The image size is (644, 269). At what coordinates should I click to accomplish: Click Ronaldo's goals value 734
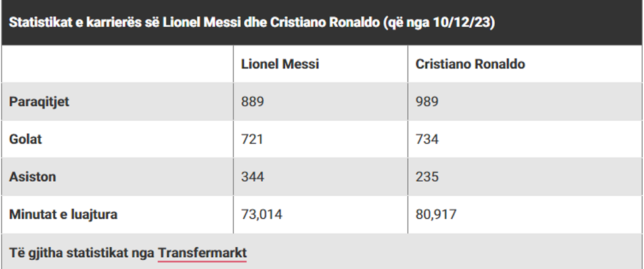click(427, 139)
